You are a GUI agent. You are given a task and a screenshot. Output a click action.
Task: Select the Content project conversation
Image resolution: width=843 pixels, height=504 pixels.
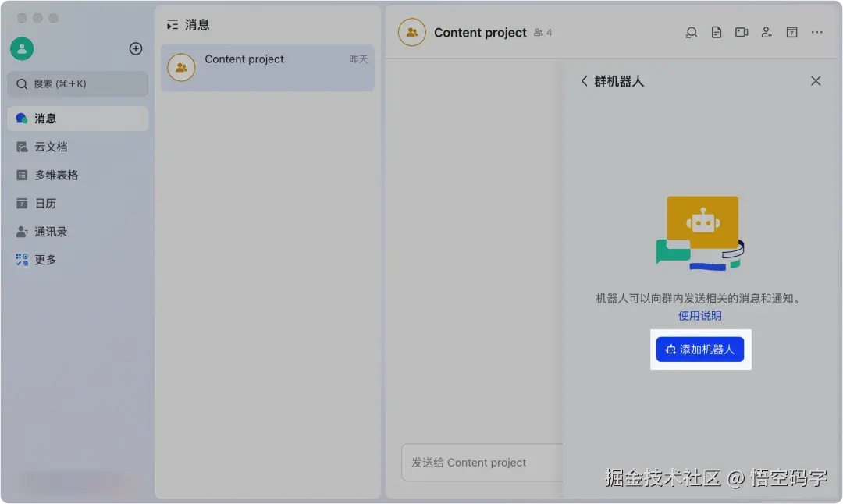[x=267, y=67]
